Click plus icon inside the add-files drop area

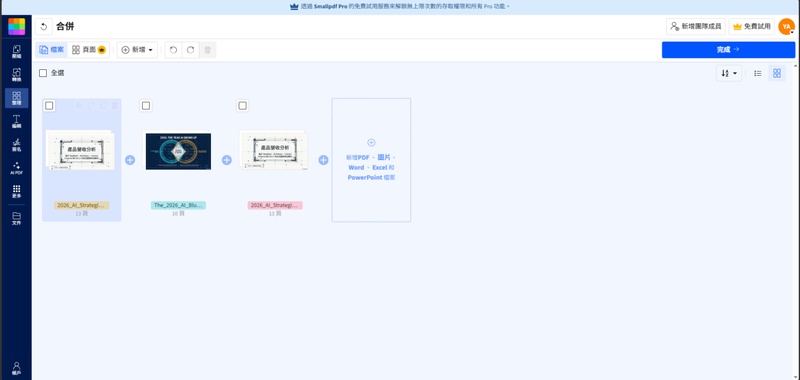coord(371,142)
